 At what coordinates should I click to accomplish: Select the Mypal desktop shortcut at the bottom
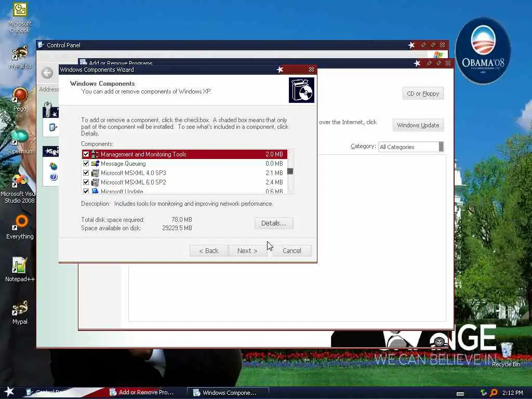[20, 312]
